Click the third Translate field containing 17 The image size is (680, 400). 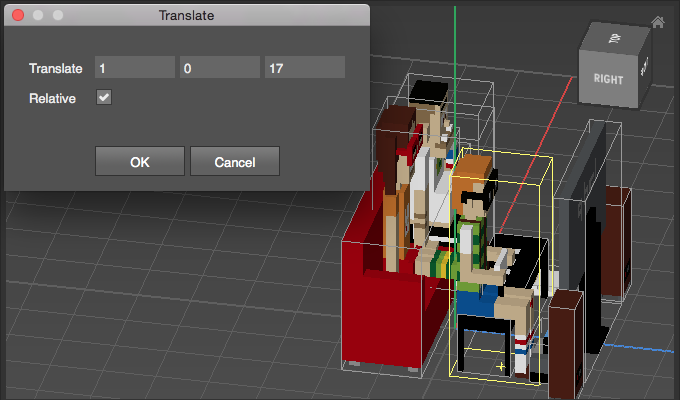pyautogui.click(x=304, y=68)
